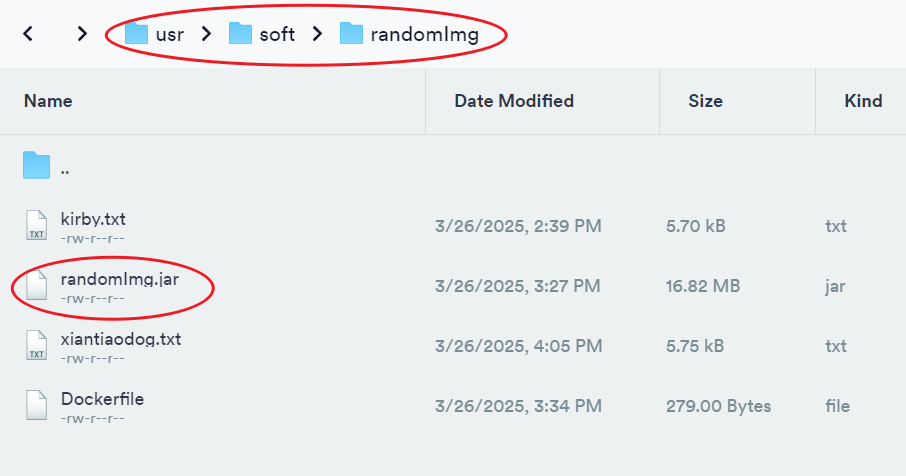Expand the chevron between usr and soft

[x=206, y=34]
